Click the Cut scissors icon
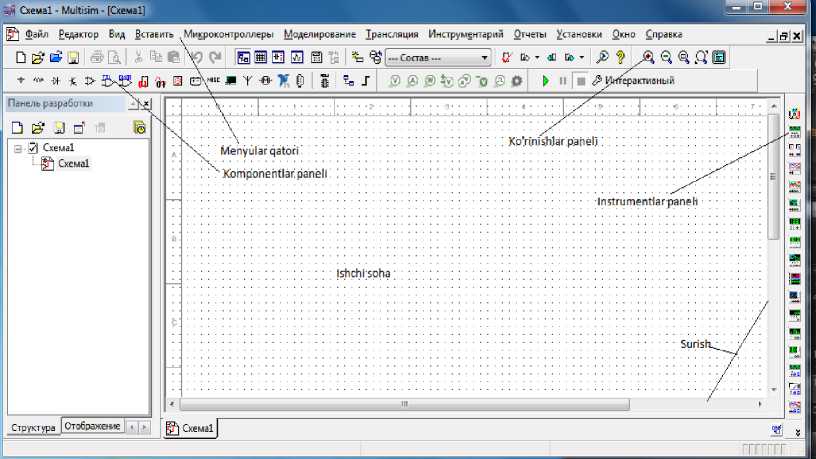Image resolution: width=816 pixels, height=459 pixels. (138, 57)
